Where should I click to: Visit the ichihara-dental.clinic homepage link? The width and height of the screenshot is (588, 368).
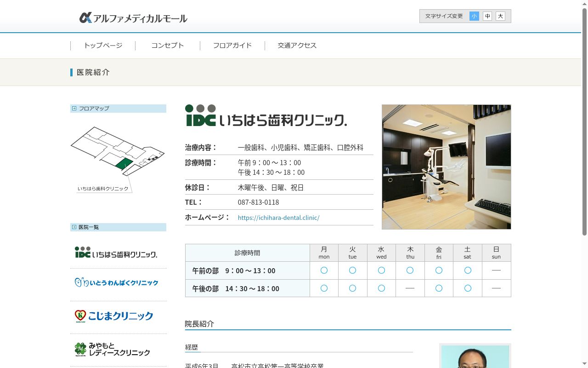278,218
